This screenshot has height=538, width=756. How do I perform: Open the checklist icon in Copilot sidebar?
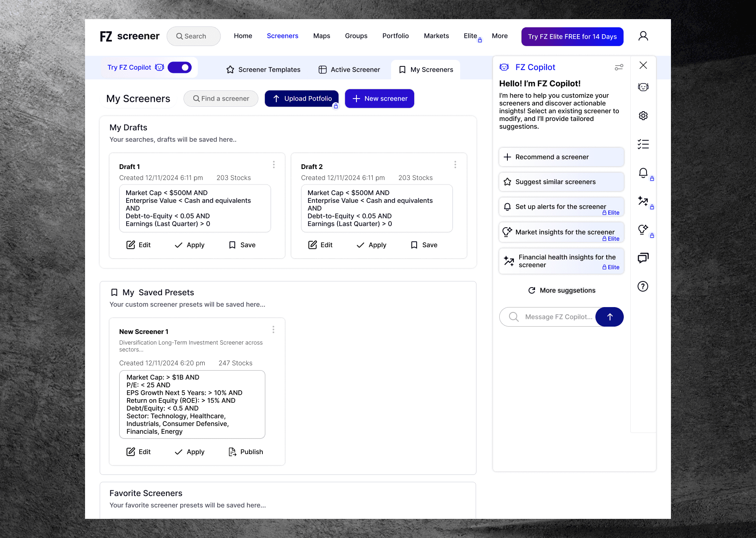(x=643, y=144)
